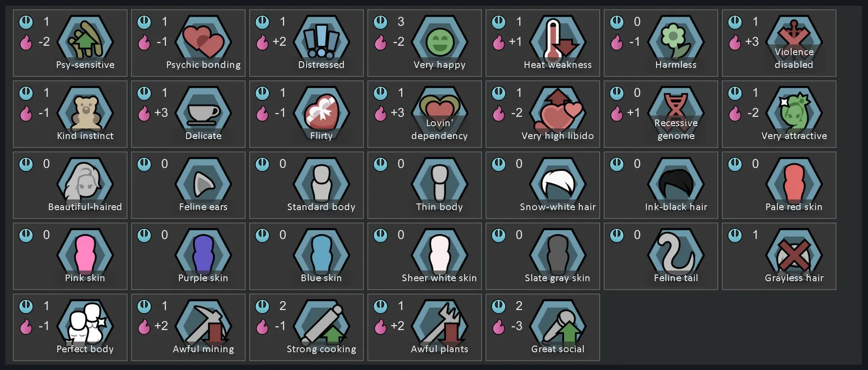The image size is (868, 370).
Task: Select the Purple skin color gene
Action: (203, 254)
